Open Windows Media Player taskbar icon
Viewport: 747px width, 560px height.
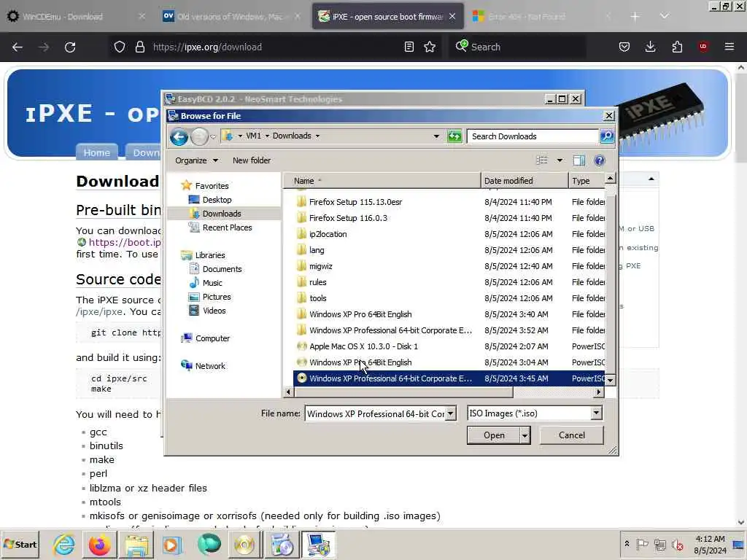(x=172, y=544)
